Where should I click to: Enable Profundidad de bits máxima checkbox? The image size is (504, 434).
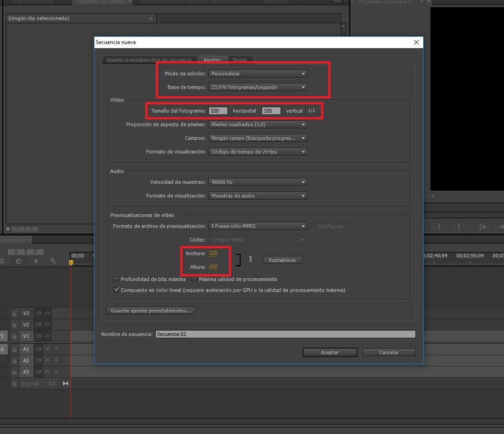116,279
